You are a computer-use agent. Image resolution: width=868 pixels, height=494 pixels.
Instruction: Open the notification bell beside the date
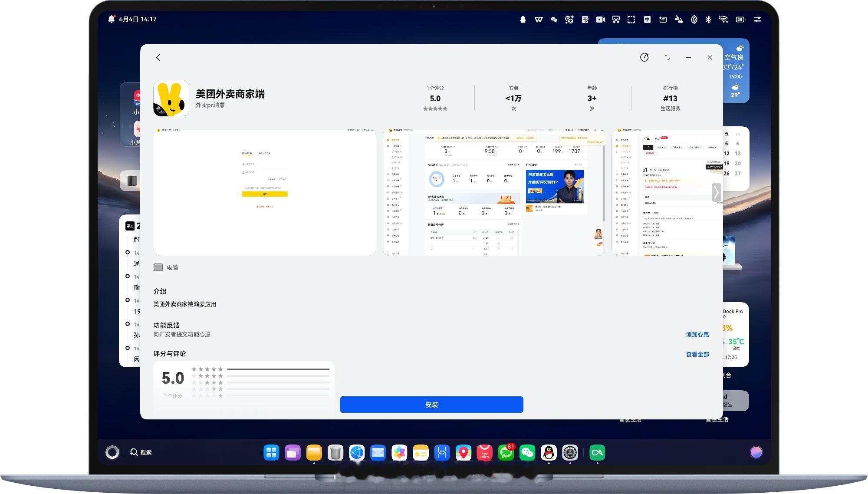tap(112, 19)
